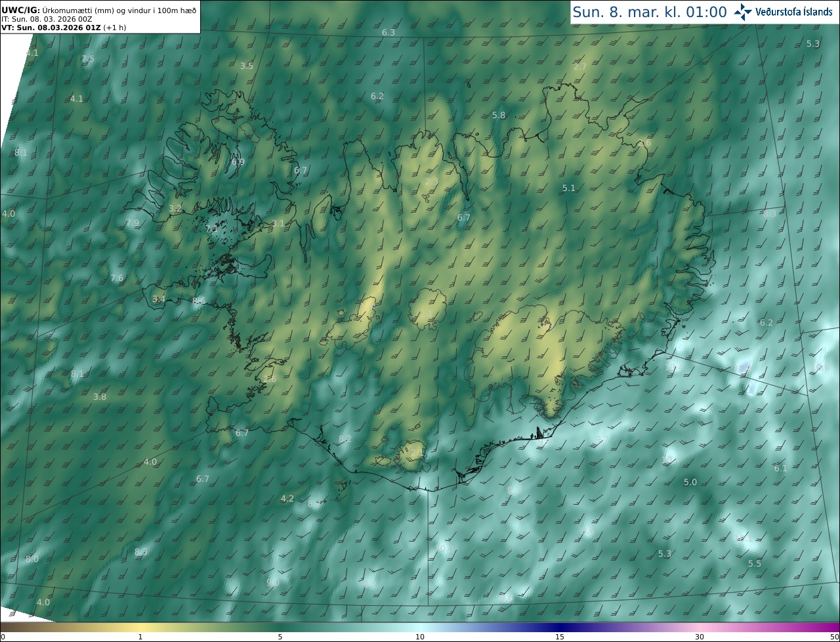Click the map value '4.2'
The height and width of the screenshot is (642, 840).
point(287,499)
